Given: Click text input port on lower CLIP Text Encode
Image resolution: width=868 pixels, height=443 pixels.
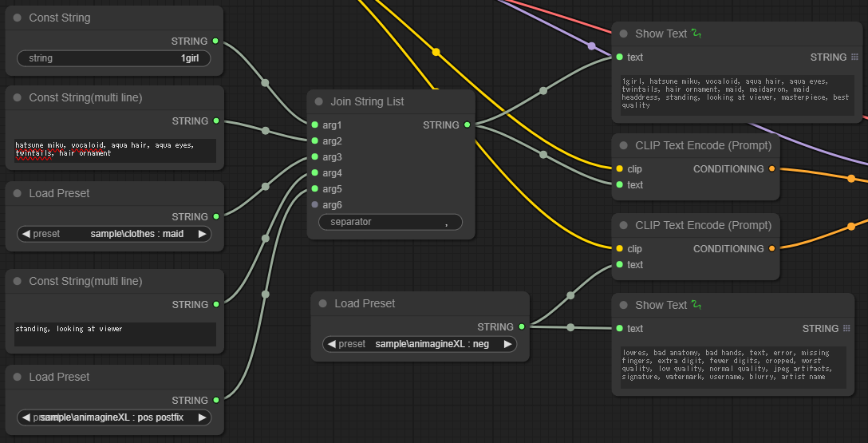Looking at the screenshot, I should click(619, 265).
